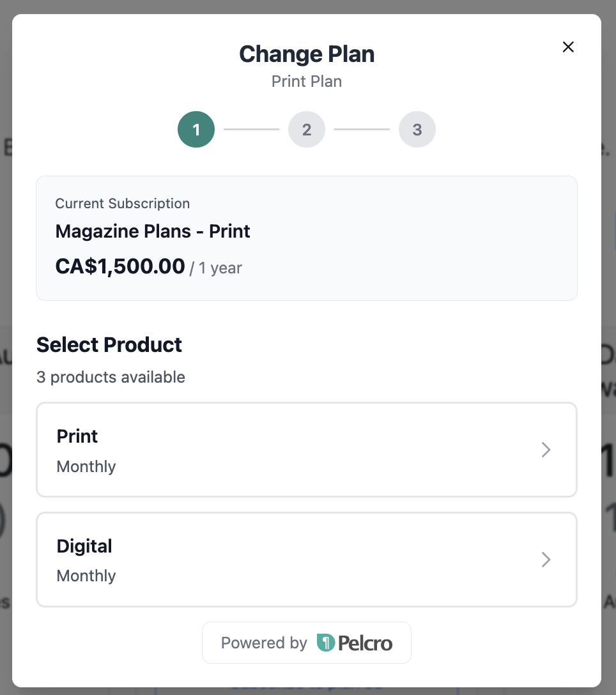
Task: Click Monthly label under Digital product
Action: pyautogui.click(x=86, y=576)
